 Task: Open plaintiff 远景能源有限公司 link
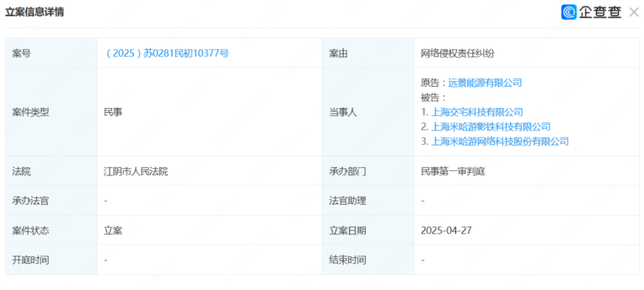pyautogui.click(x=485, y=83)
